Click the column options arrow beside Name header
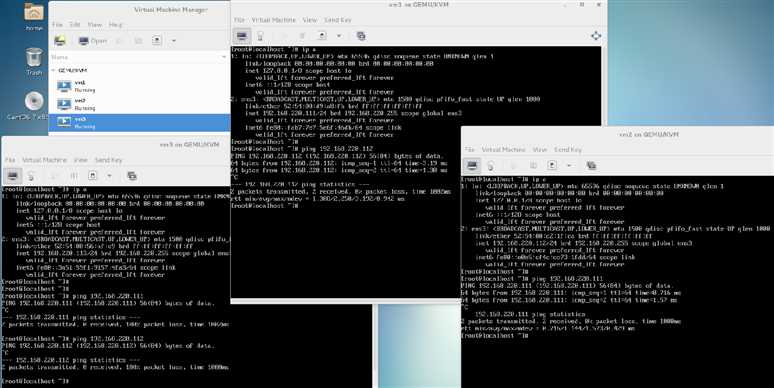 click(224, 57)
